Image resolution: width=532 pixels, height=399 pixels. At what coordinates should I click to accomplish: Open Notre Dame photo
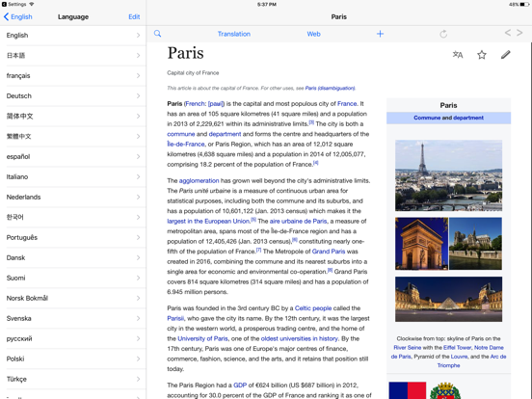475,244
